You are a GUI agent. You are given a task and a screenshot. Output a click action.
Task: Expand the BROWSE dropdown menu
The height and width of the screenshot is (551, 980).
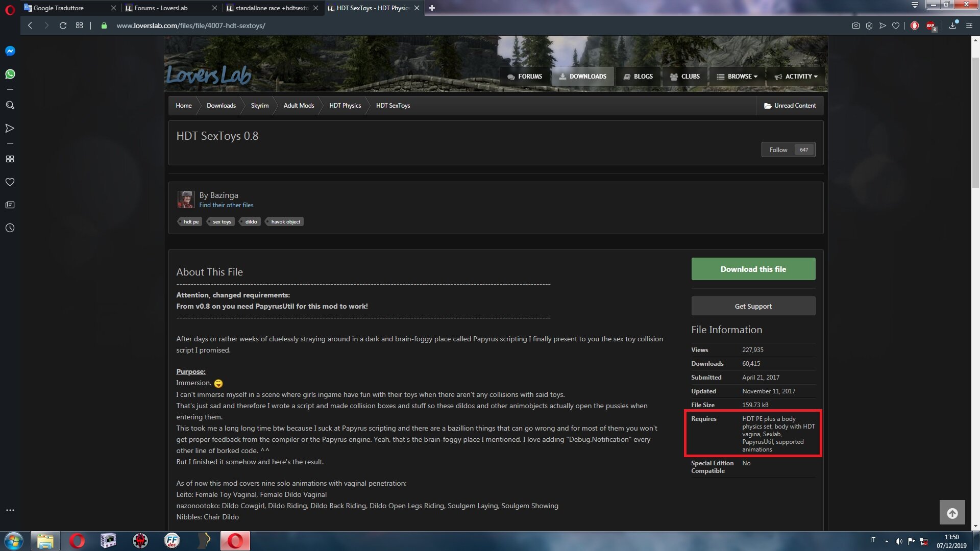click(x=737, y=77)
